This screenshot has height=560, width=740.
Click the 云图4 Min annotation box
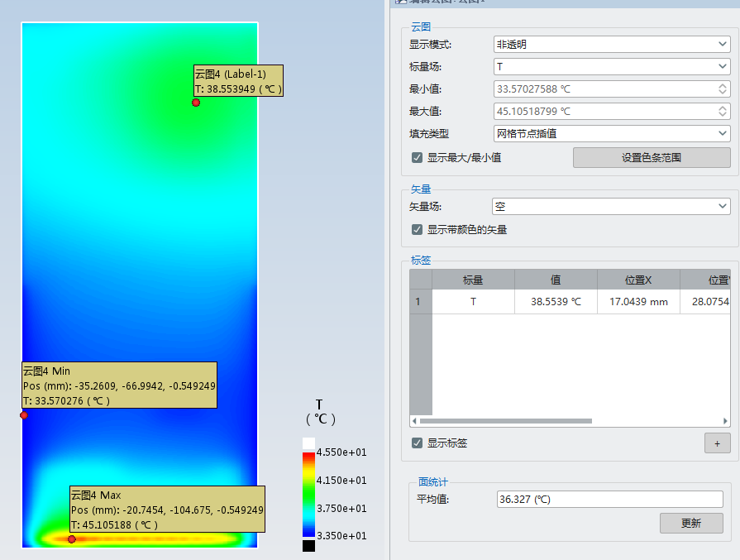pyautogui.click(x=119, y=385)
